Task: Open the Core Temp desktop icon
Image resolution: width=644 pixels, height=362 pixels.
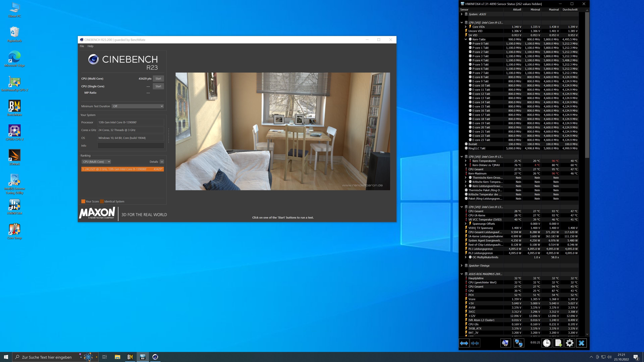Action: pyautogui.click(x=14, y=231)
